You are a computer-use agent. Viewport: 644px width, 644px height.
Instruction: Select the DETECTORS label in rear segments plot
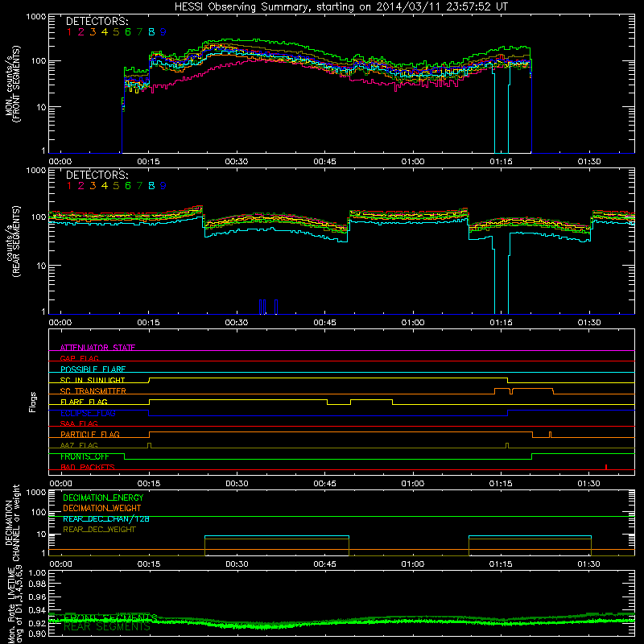97,175
